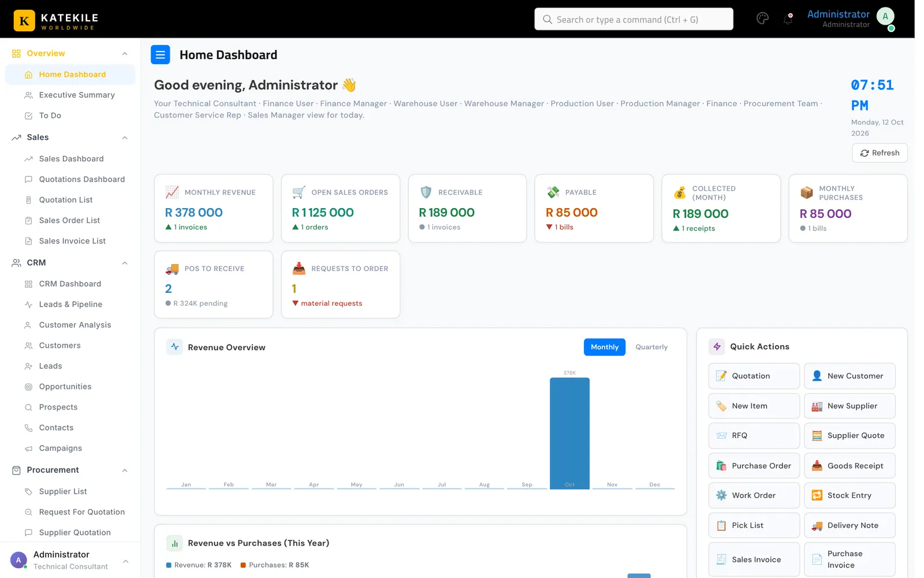The height and width of the screenshot is (578, 924).
Task: Click the Requests To Order tray icon
Action: 299,268
